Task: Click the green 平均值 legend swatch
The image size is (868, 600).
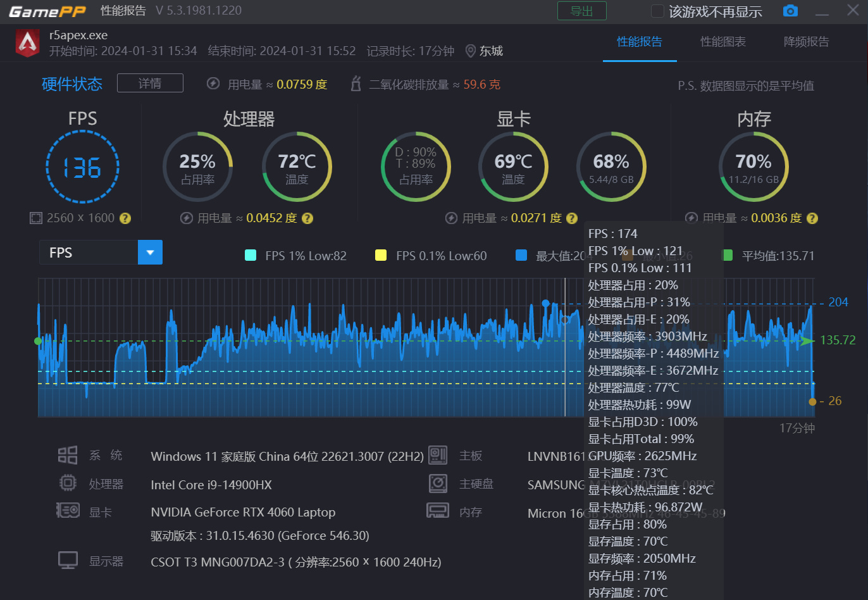Action: (x=728, y=255)
